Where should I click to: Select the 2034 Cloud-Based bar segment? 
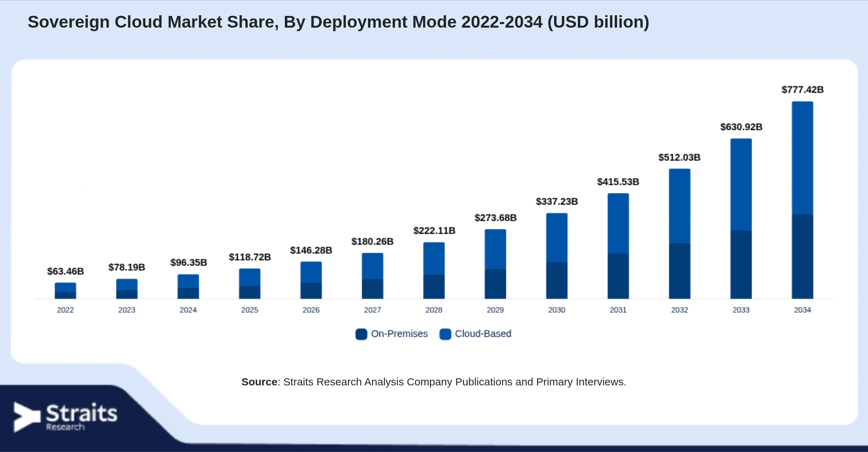802,158
